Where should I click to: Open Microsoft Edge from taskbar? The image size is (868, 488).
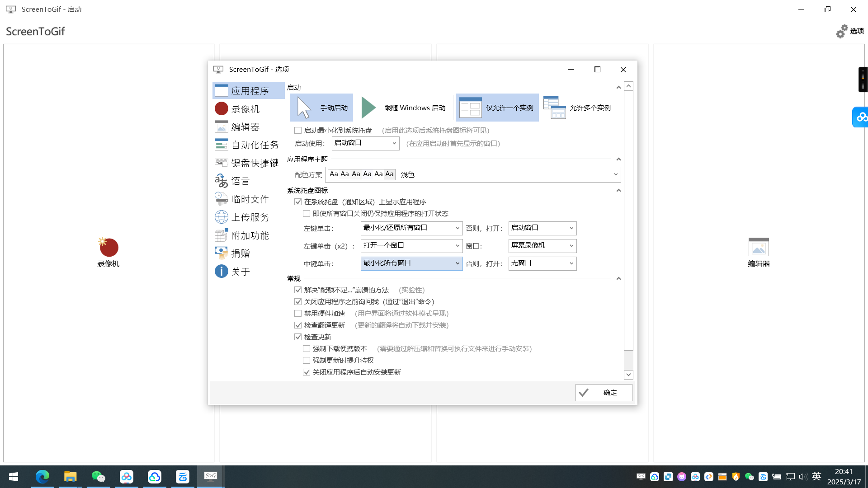tap(42, 477)
